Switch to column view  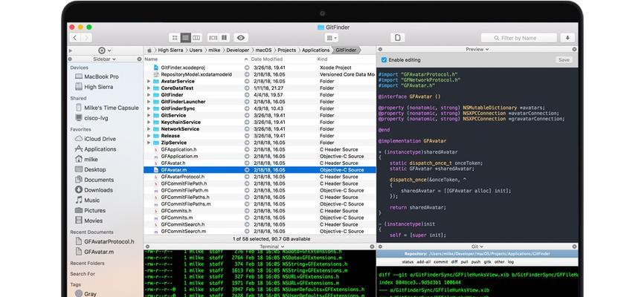(196, 38)
